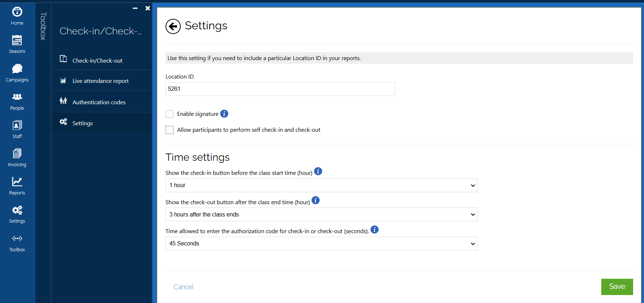The width and height of the screenshot is (644, 303).
Task: Click info icon next to Enable signature
Action: tap(224, 114)
